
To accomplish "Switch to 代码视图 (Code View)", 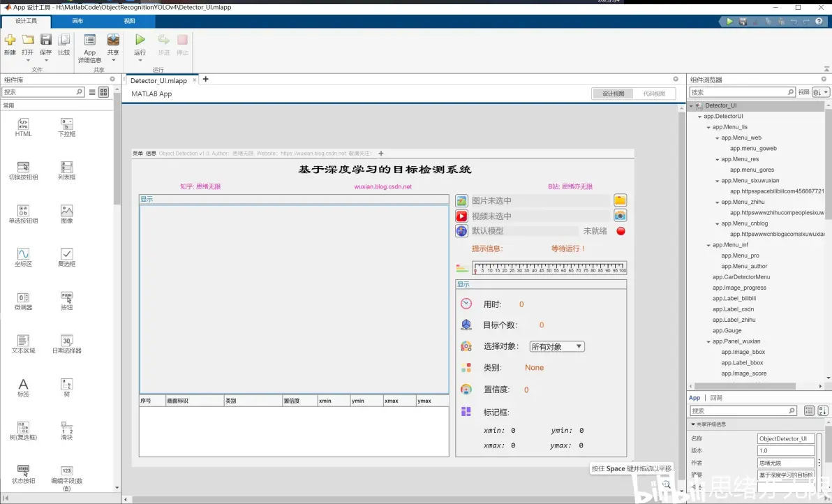I will tap(654, 94).
